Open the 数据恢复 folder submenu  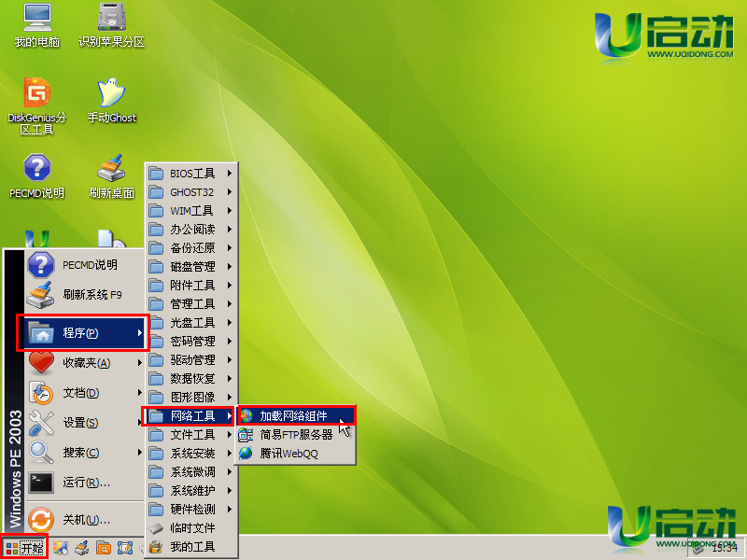tap(191, 379)
